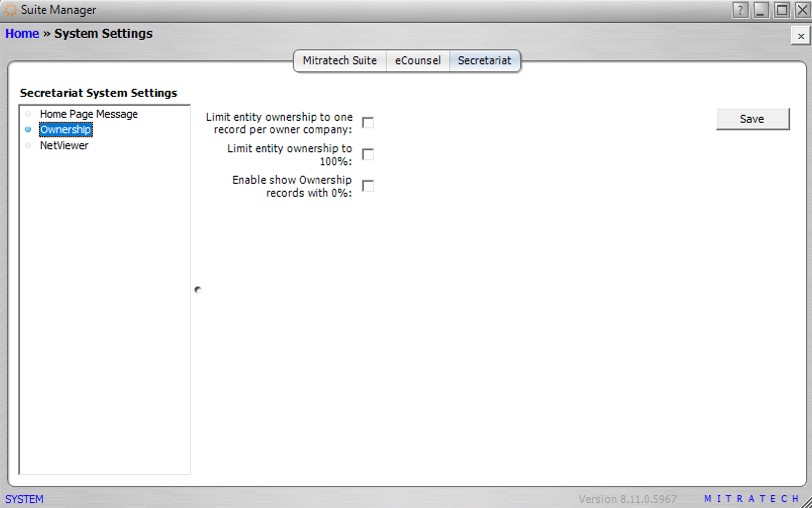Switch to the eCounsel tab
812x508 pixels.
point(417,61)
